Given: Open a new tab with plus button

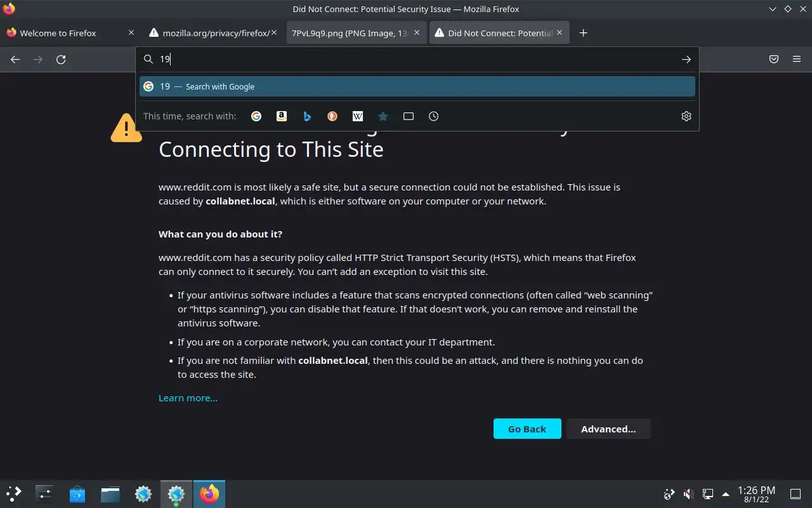Looking at the screenshot, I should [x=583, y=32].
